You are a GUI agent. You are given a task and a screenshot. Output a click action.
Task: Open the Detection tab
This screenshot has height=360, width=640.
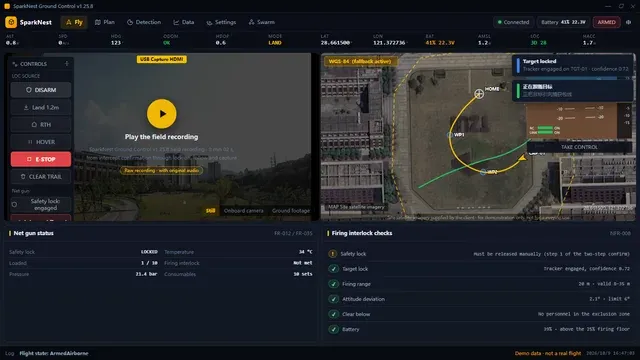144,22
